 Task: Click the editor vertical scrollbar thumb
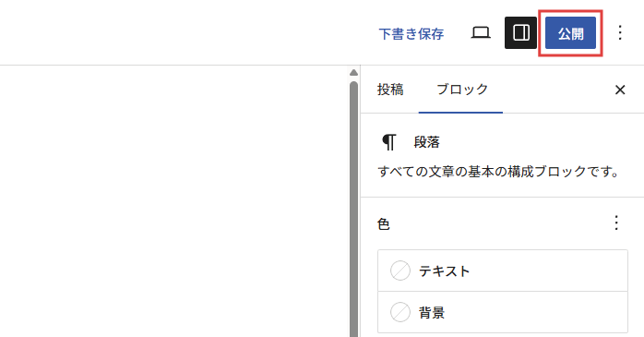pos(353,209)
